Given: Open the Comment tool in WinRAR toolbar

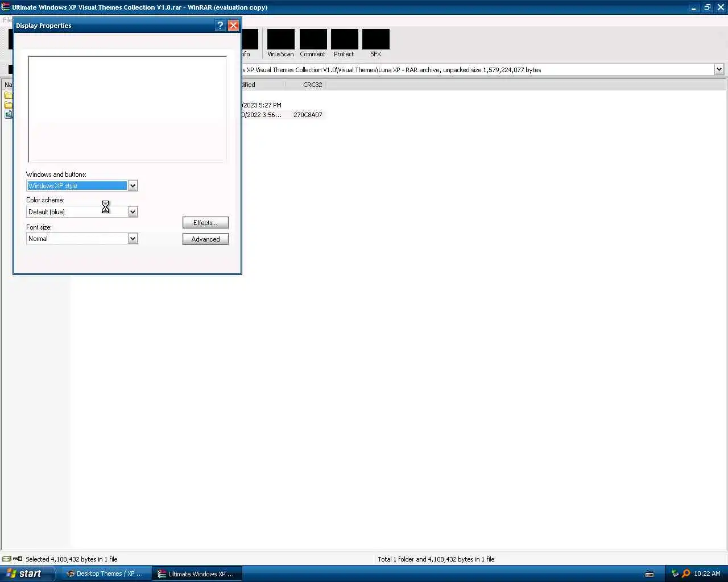Looking at the screenshot, I should pos(313,43).
